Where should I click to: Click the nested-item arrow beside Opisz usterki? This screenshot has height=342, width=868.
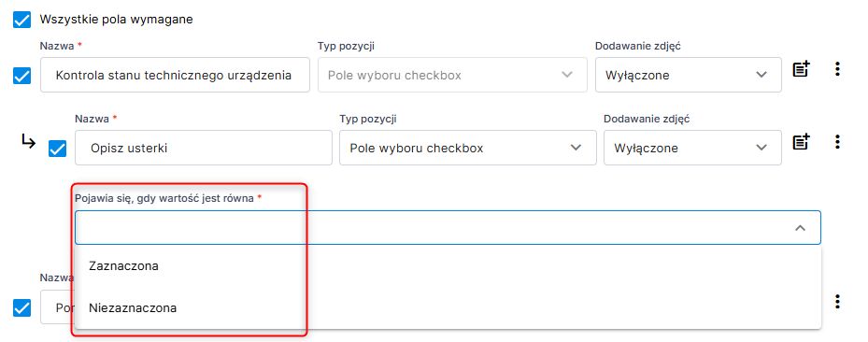(29, 143)
